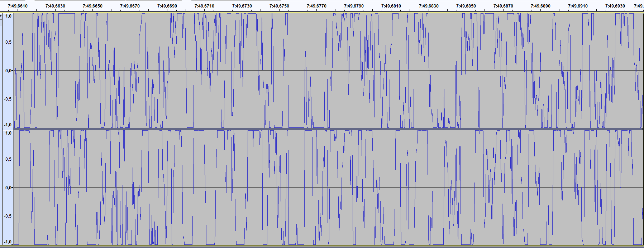The width and height of the screenshot is (644, 248).
Task: Select the 7:49,6850 time ruler label
Action: (466, 6)
